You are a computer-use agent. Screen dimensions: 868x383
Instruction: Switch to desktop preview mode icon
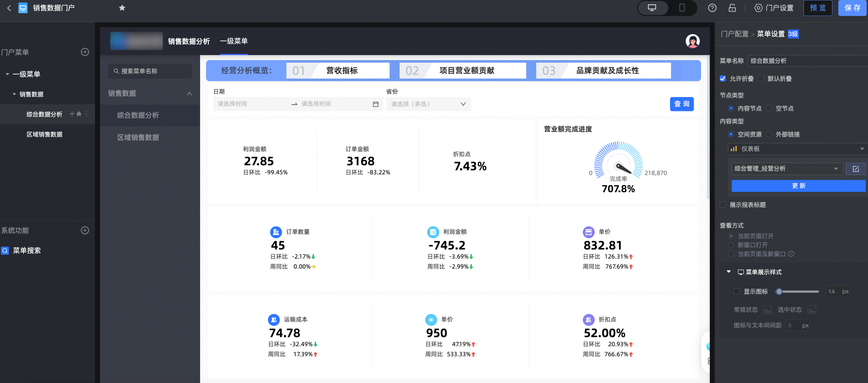[x=652, y=8]
